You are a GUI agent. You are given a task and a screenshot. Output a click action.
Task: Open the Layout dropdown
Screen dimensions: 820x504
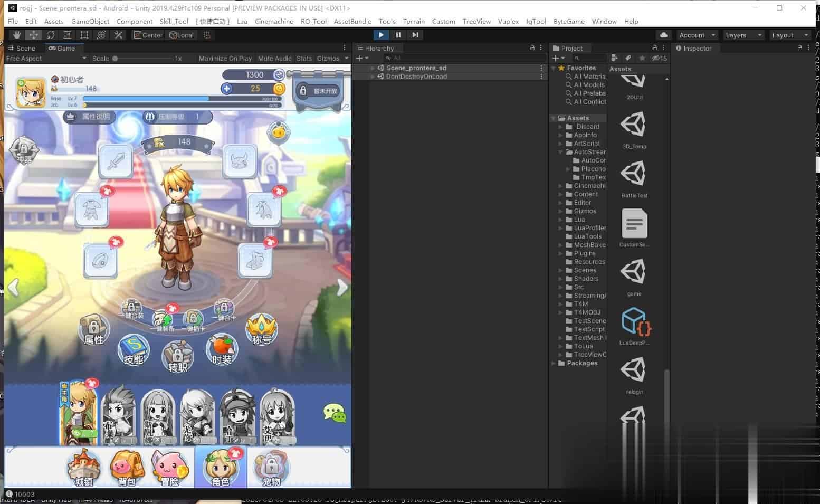(789, 35)
